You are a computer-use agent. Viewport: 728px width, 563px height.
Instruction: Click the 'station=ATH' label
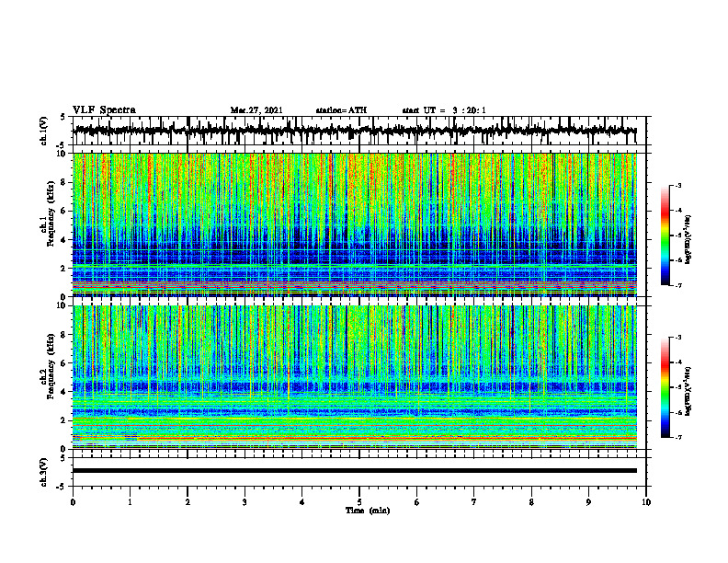(x=341, y=110)
